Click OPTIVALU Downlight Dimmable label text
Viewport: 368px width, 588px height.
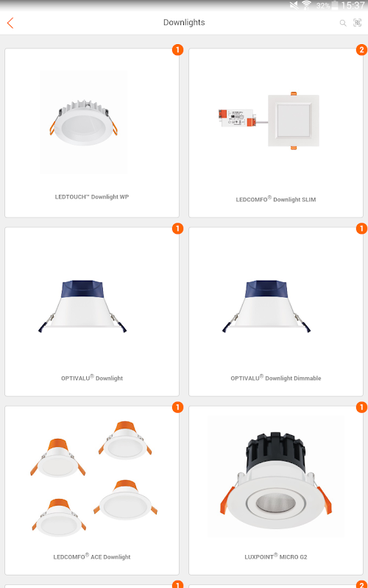pyautogui.click(x=275, y=378)
